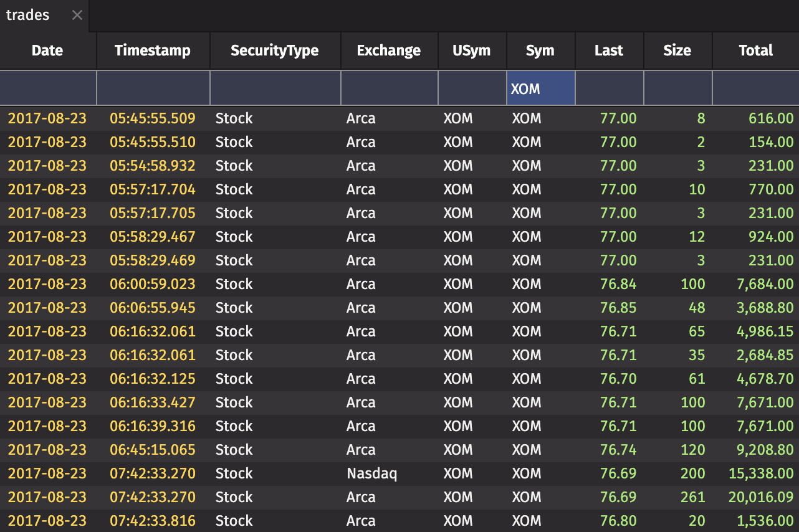Click the Size column header
799x532 pixels.
click(677, 51)
